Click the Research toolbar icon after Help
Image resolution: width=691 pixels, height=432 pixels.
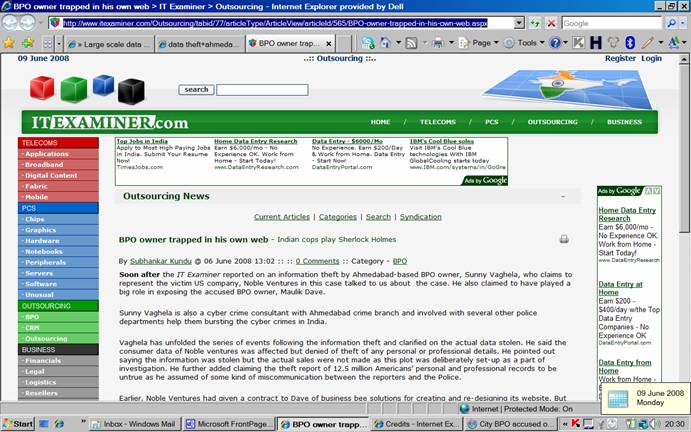[579, 43]
